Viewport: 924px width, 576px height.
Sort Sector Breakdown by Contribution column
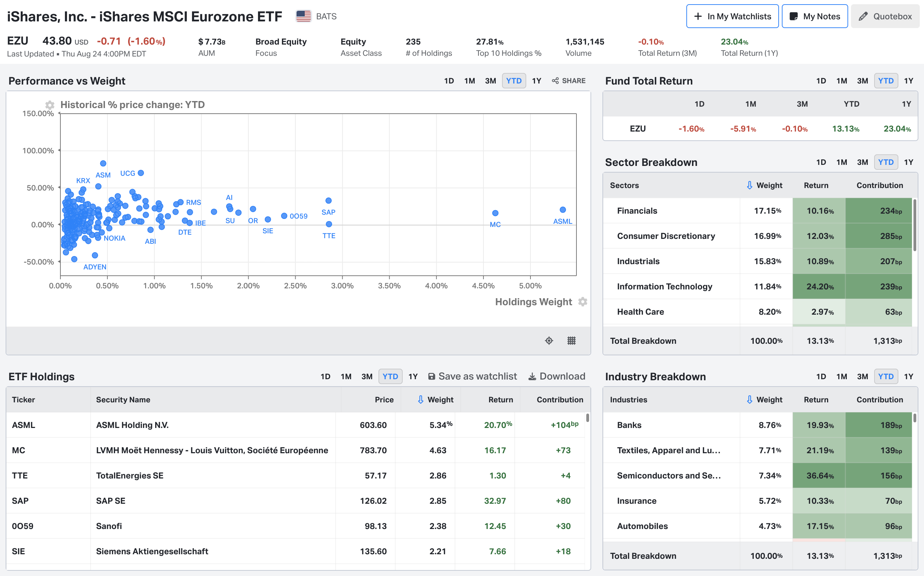click(x=880, y=186)
